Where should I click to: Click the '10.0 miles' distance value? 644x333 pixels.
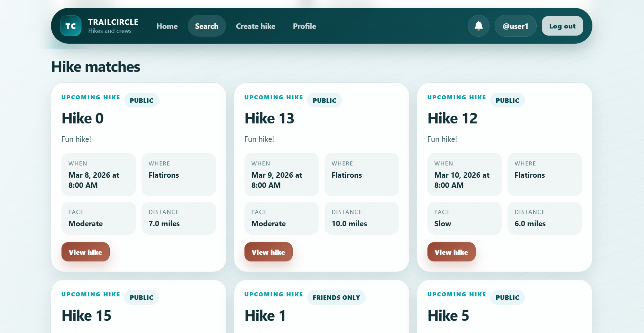[349, 223]
